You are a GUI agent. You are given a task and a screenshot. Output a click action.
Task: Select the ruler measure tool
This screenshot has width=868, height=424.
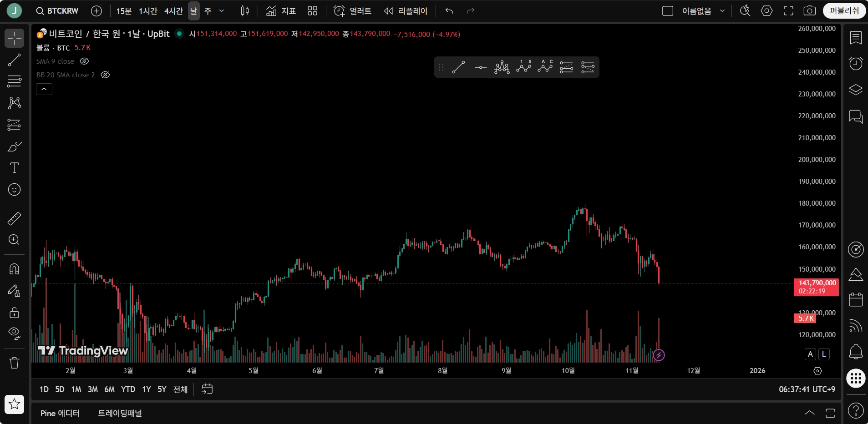click(15, 219)
